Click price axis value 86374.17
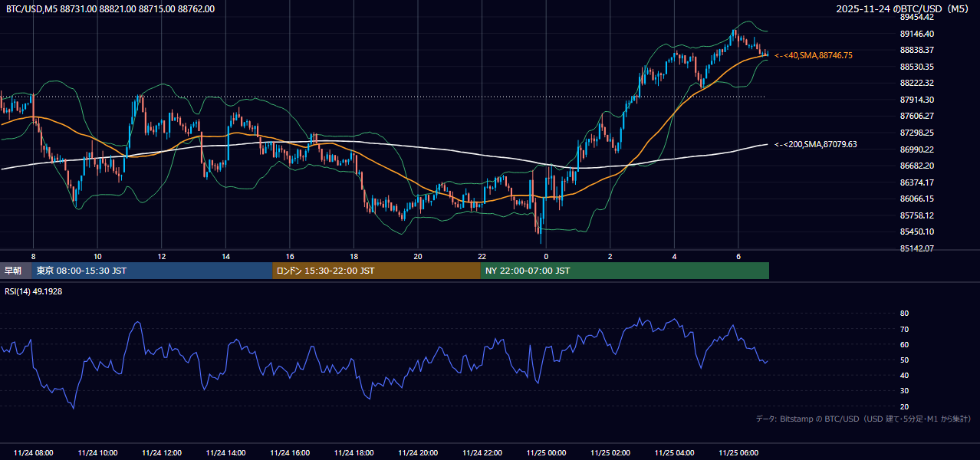This screenshot has height=460, width=980. (x=916, y=182)
